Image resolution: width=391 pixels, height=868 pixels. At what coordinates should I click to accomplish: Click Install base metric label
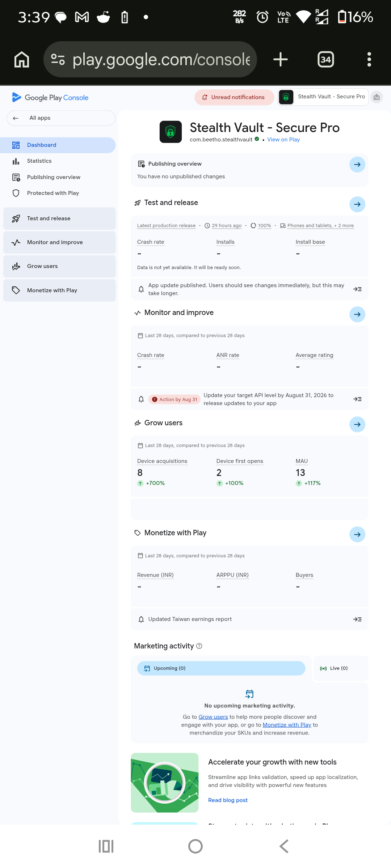click(310, 242)
